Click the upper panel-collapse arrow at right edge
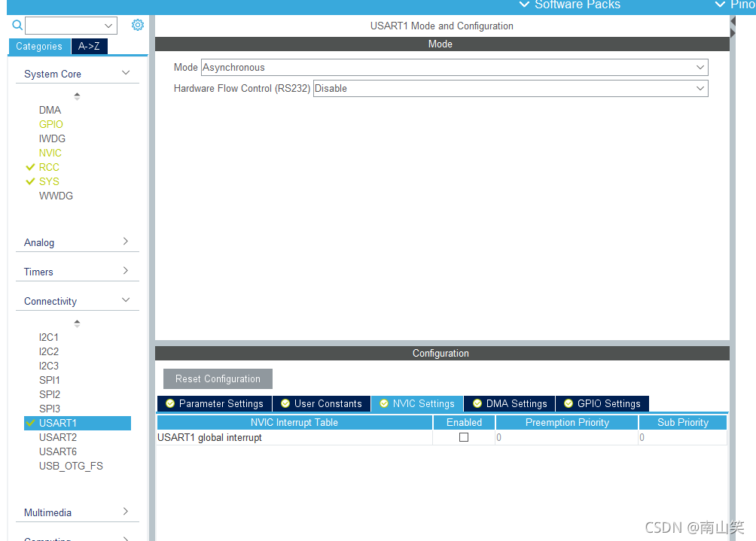The height and width of the screenshot is (541, 756). pyautogui.click(x=733, y=21)
